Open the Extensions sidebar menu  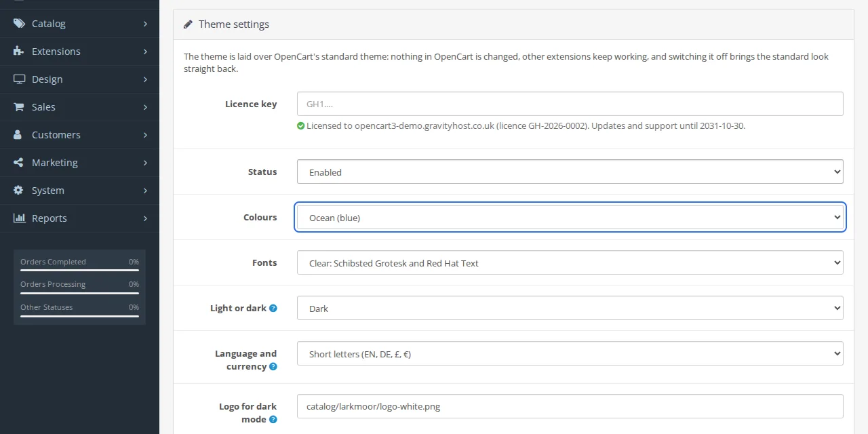[79, 52]
